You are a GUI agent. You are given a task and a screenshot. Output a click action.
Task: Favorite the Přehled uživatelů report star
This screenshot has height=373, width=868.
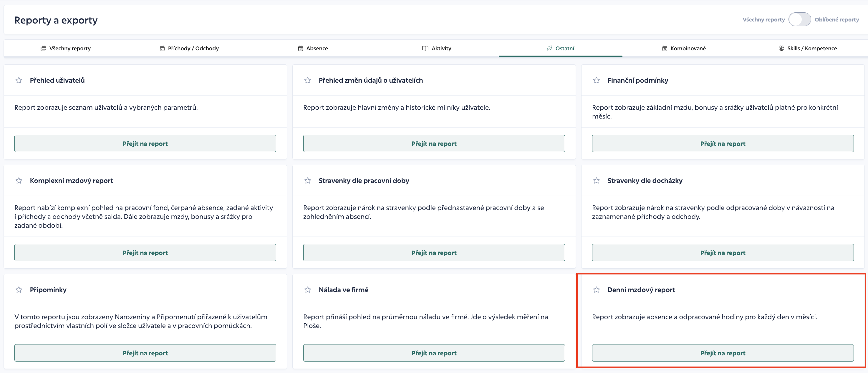19,80
